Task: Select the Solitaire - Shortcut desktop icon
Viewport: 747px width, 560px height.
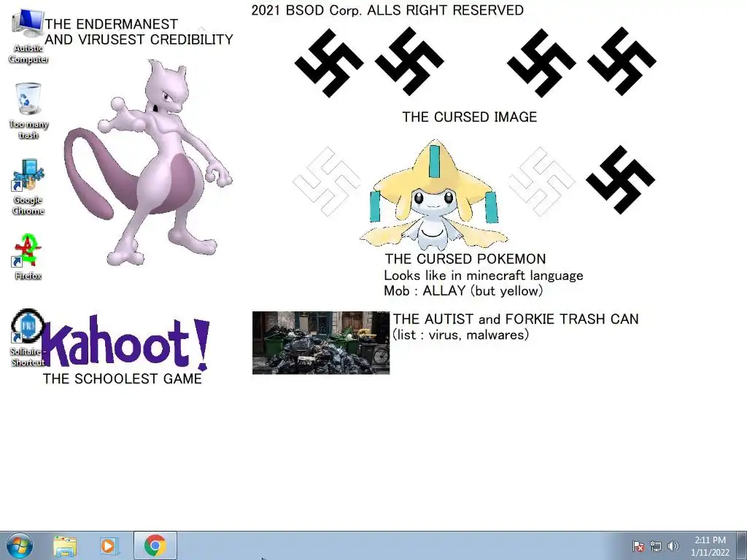Action: 28,338
